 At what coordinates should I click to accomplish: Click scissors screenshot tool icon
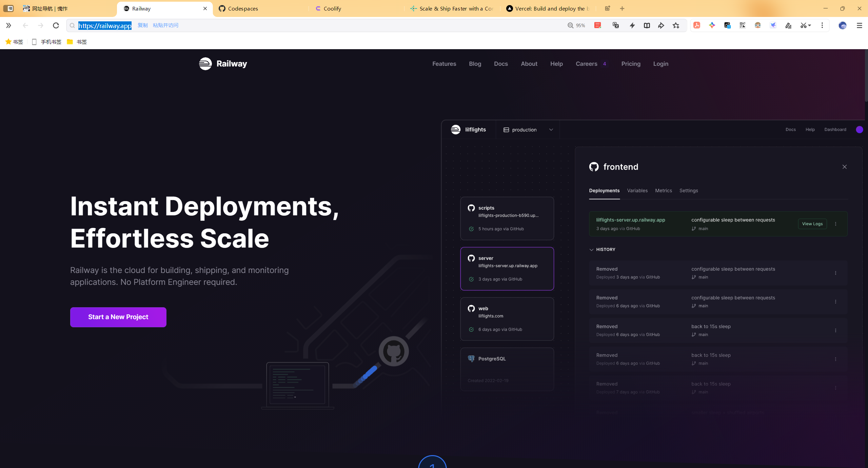pyautogui.click(x=803, y=25)
